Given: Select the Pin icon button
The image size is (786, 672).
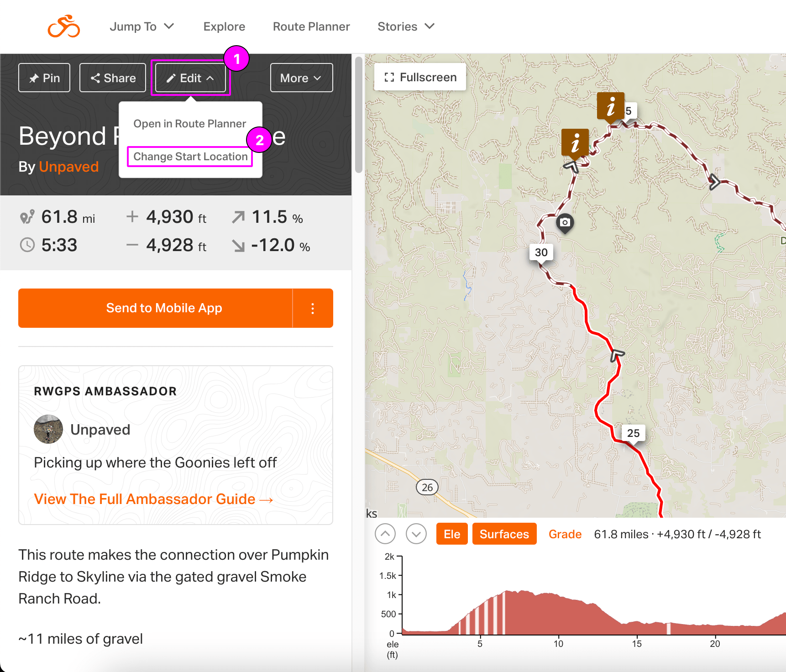Looking at the screenshot, I should pos(44,78).
